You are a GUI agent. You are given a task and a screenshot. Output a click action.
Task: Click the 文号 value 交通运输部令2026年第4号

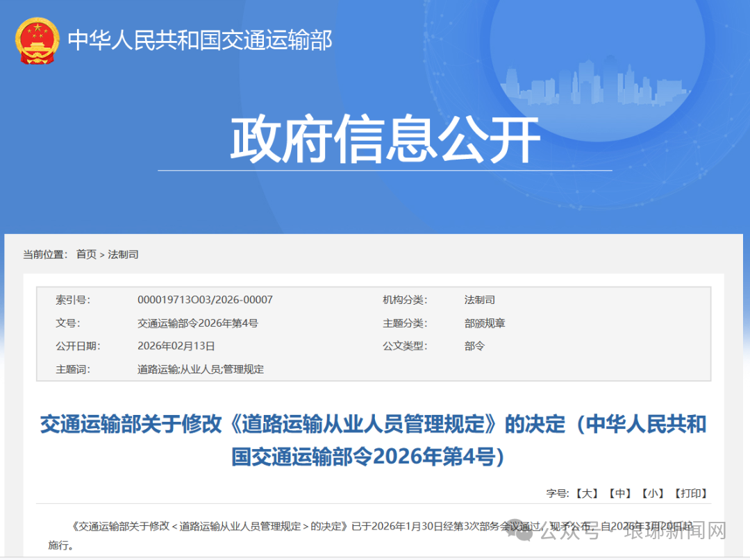(198, 323)
